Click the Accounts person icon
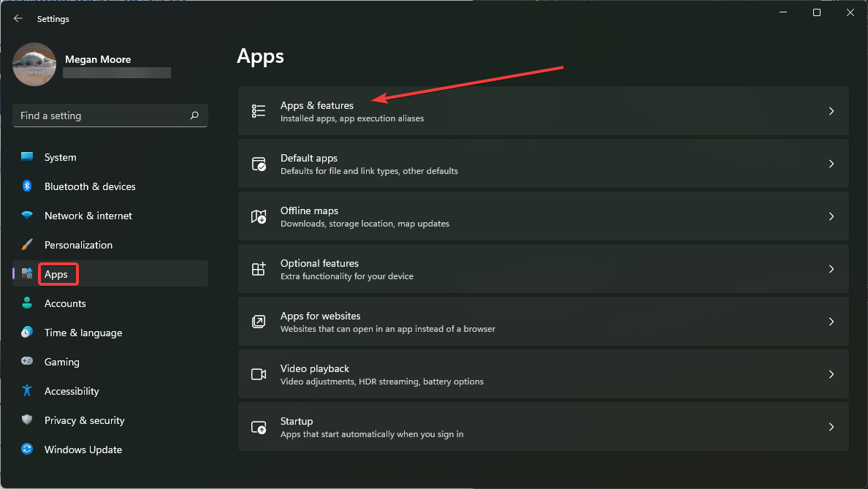The height and width of the screenshot is (489, 868). coord(26,303)
